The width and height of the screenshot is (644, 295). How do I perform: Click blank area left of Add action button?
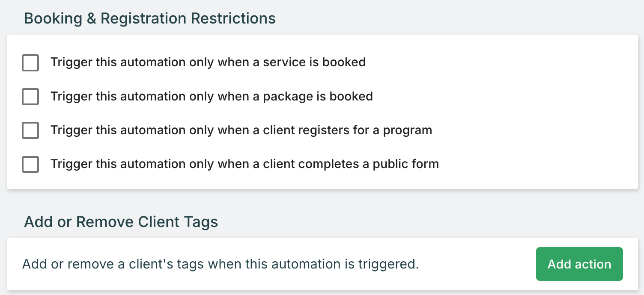(x=475, y=264)
